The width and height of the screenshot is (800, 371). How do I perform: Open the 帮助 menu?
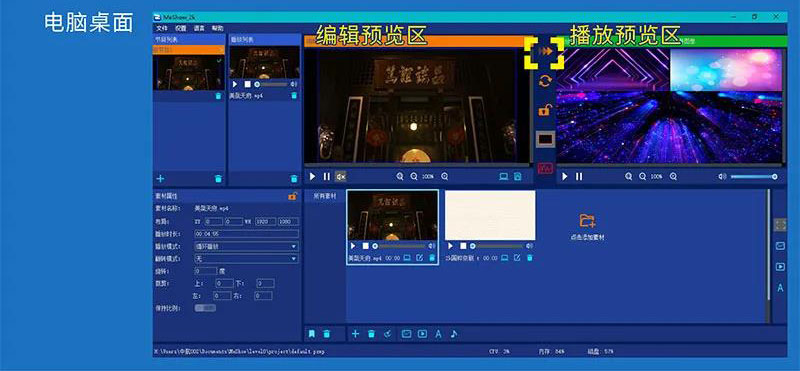click(218, 28)
